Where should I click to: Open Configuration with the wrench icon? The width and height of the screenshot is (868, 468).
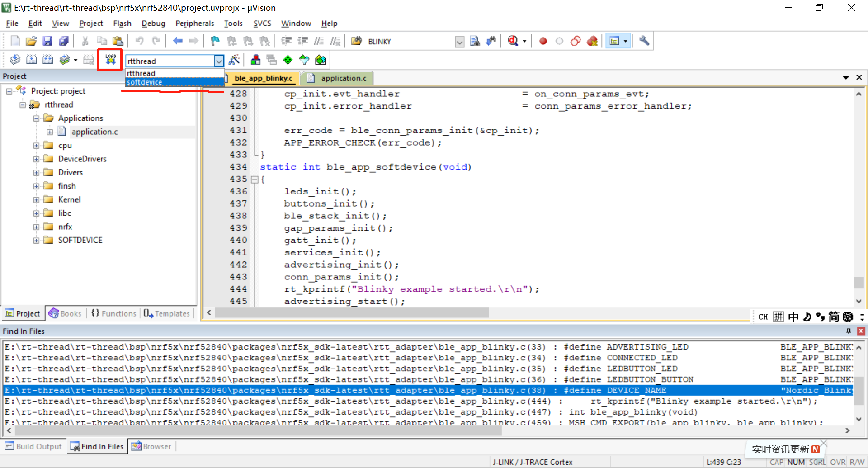(644, 41)
